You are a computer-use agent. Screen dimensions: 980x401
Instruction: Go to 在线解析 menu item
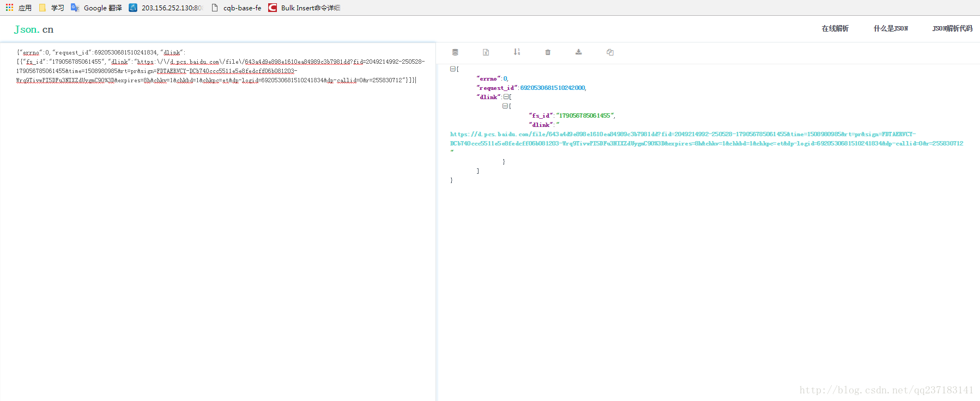tap(835, 28)
